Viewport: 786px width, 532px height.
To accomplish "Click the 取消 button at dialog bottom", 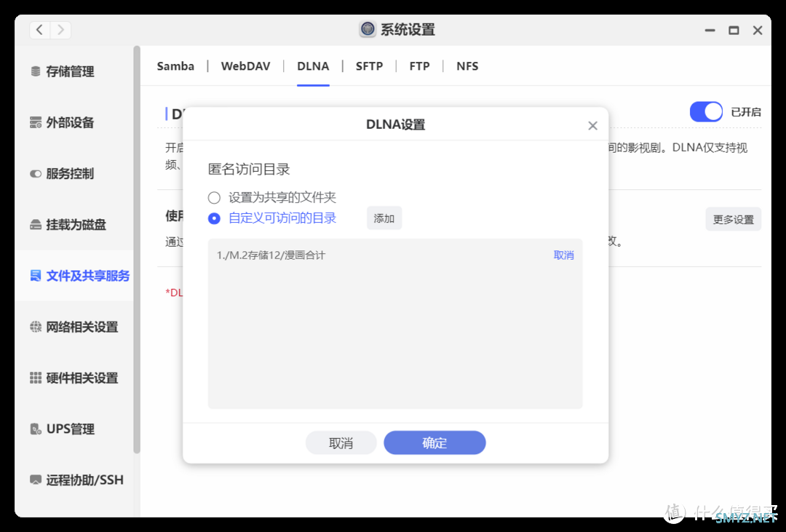I will [x=341, y=442].
